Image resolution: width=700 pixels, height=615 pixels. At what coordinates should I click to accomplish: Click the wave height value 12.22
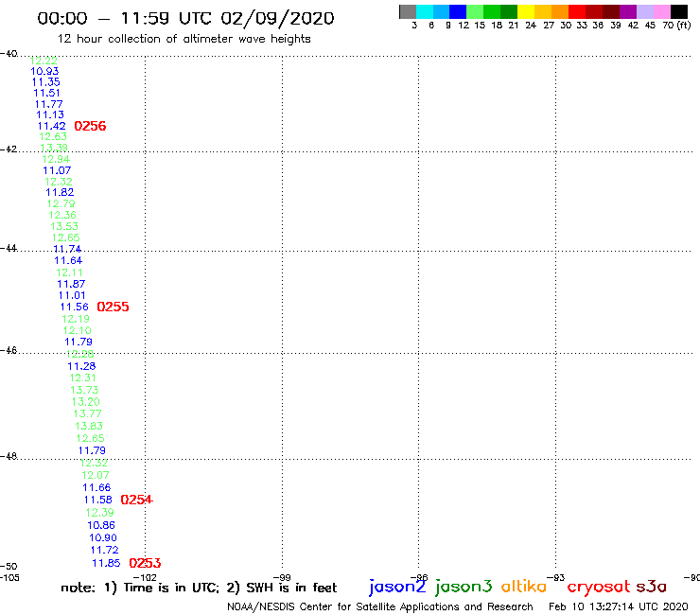(x=44, y=61)
